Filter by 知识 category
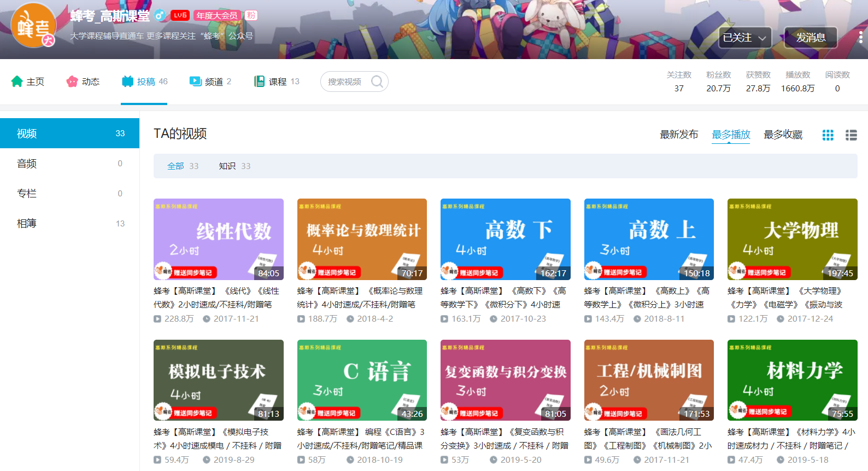Image resolution: width=868 pixels, height=471 pixels. (234, 166)
